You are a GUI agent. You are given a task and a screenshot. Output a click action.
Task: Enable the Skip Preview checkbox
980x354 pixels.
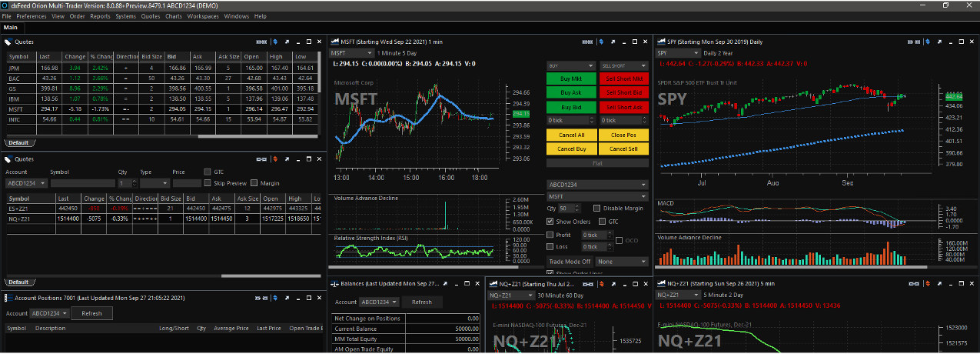(x=208, y=183)
